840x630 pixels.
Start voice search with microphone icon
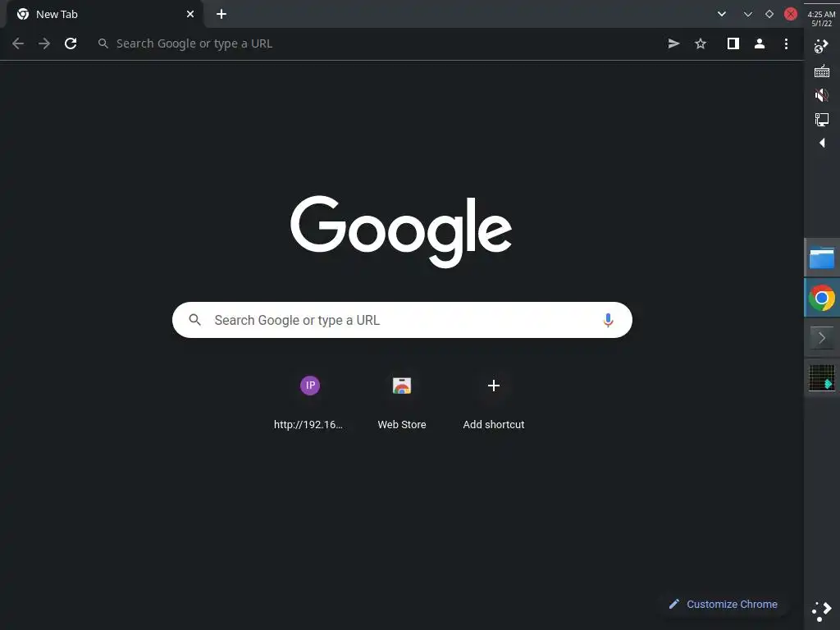coord(608,320)
